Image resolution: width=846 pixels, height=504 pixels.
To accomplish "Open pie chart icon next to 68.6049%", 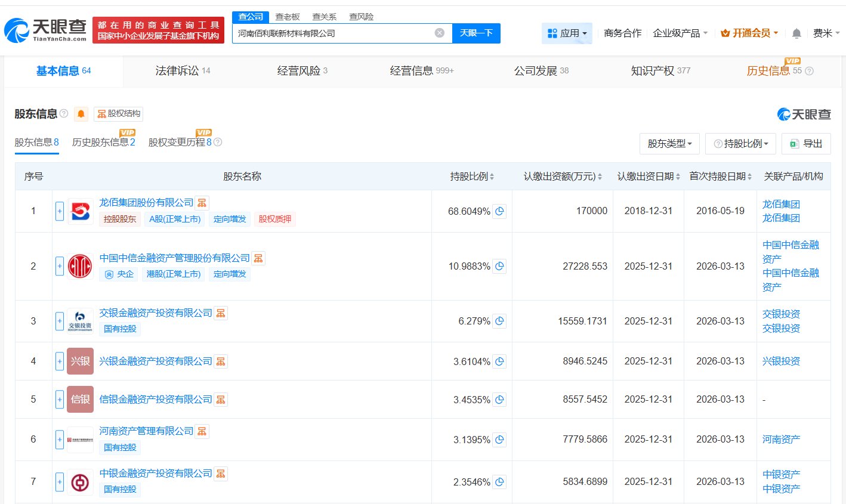I will pyautogui.click(x=499, y=211).
